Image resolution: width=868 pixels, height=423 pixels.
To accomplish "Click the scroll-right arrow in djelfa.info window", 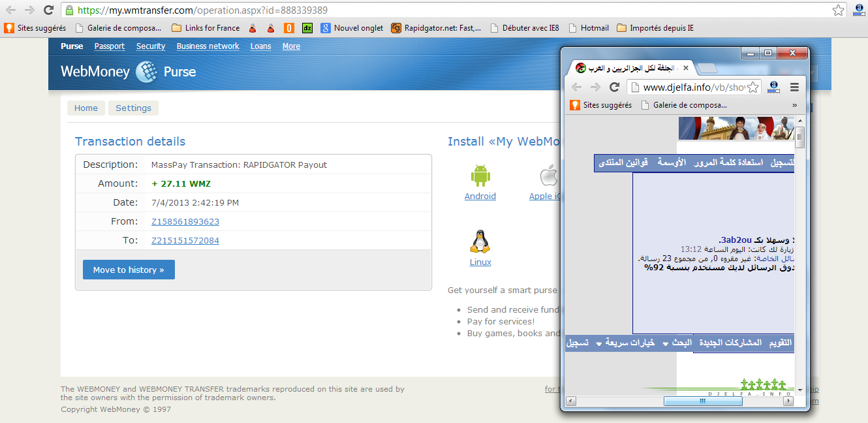I will 789,401.
